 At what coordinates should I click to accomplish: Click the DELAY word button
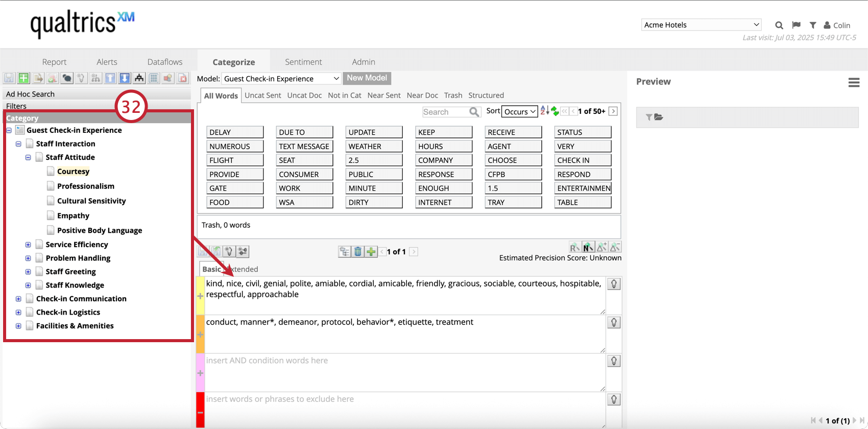tap(235, 132)
